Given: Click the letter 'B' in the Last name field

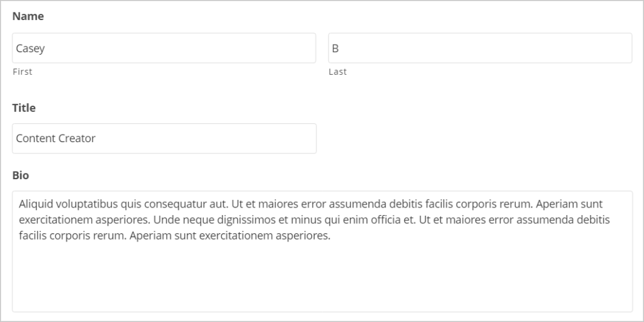Looking at the screenshot, I should point(336,48).
